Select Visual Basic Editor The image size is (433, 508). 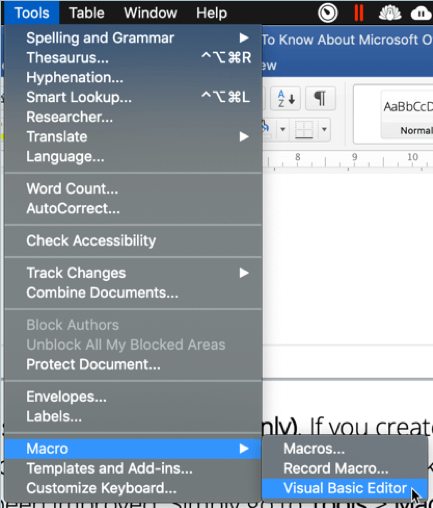[345, 488]
